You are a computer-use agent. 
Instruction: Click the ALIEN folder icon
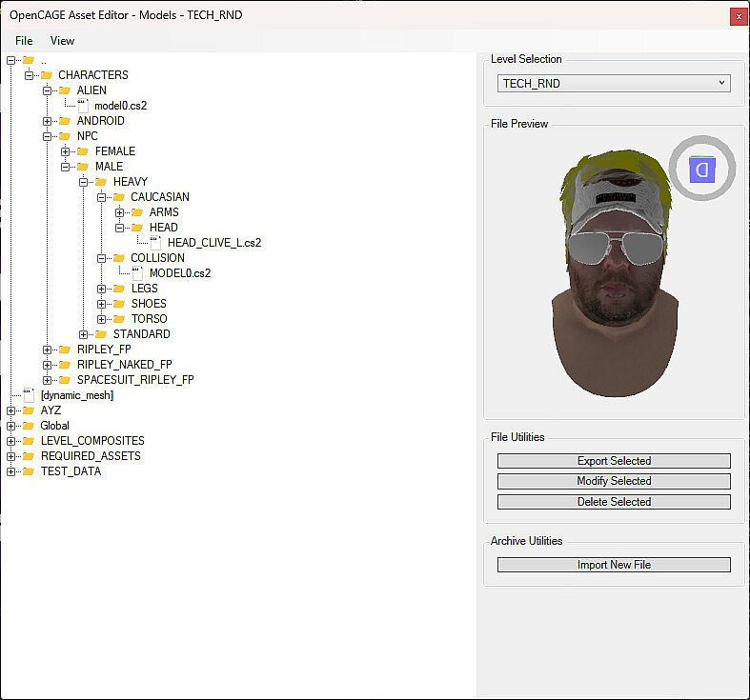[x=65, y=90]
